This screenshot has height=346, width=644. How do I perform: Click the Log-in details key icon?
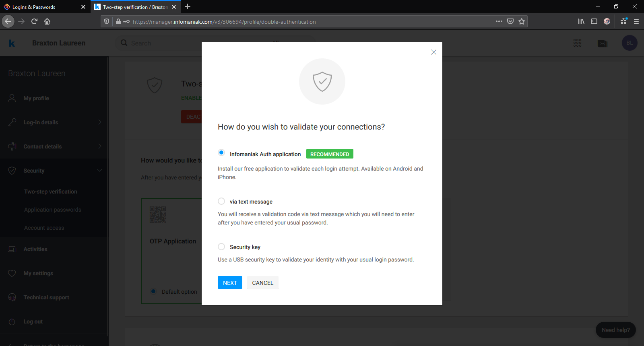point(12,122)
